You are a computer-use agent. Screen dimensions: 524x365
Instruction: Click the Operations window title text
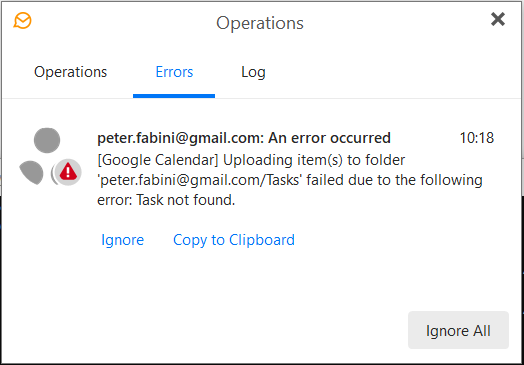[260, 23]
